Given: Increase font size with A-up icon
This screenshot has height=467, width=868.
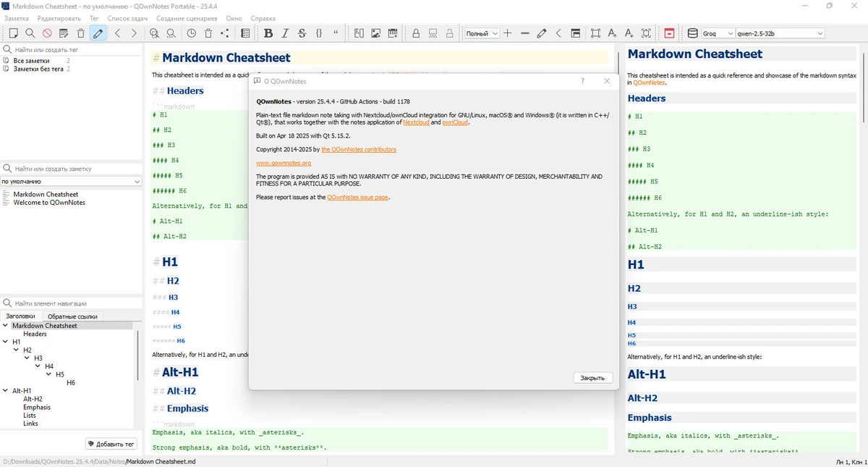Looking at the screenshot, I should click(x=613, y=33).
